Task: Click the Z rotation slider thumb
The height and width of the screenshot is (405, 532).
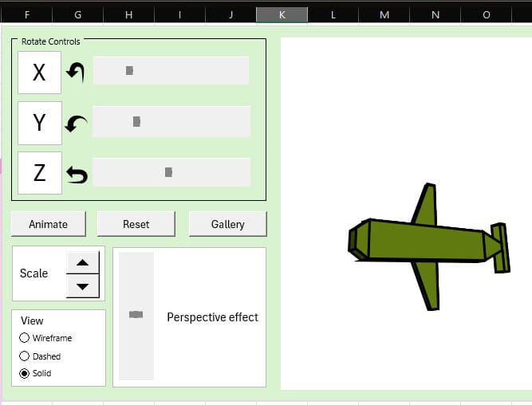Action: tap(168, 172)
